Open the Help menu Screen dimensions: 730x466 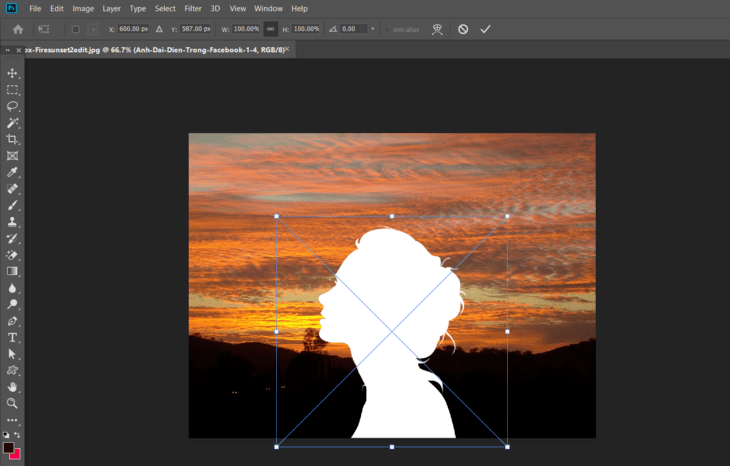click(299, 8)
